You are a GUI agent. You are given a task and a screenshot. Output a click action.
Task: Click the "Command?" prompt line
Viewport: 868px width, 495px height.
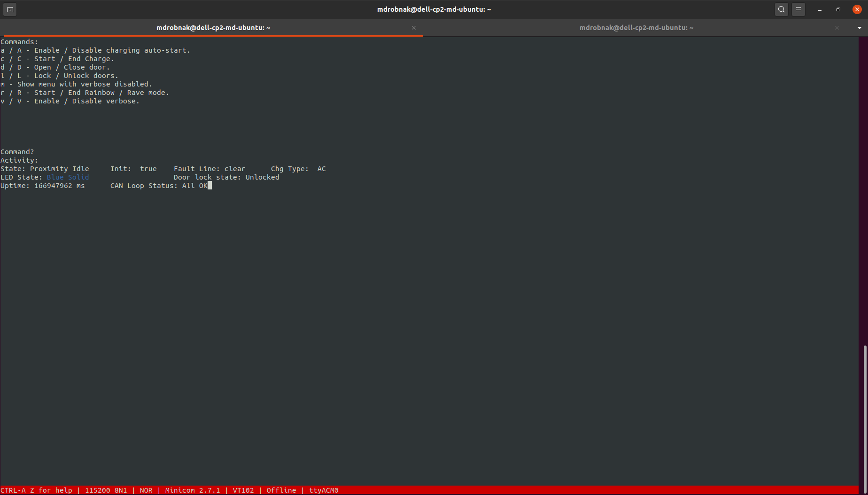point(17,152)
